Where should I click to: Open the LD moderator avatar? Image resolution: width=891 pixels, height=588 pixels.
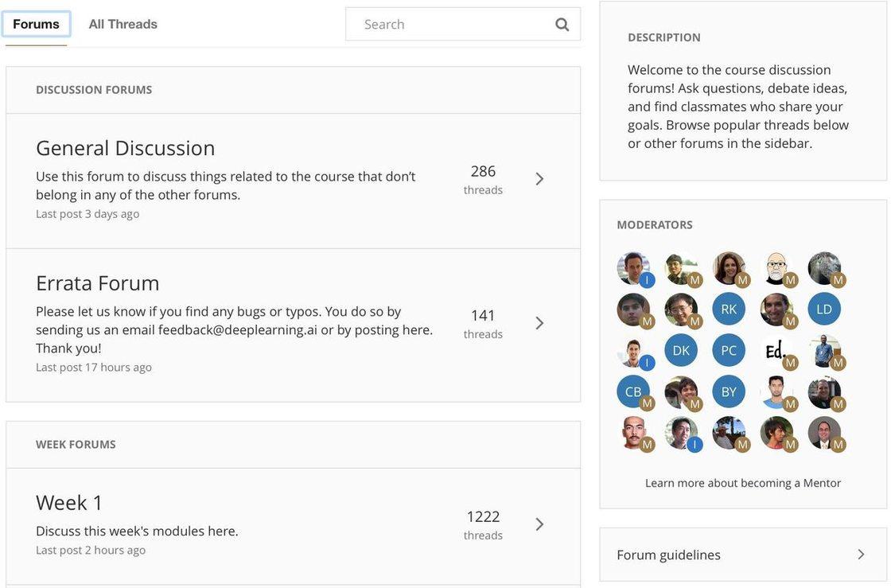824,309
